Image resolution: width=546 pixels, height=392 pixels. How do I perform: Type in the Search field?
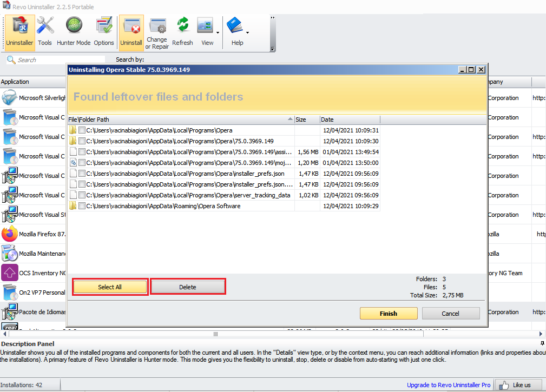(x=54, y=59)
